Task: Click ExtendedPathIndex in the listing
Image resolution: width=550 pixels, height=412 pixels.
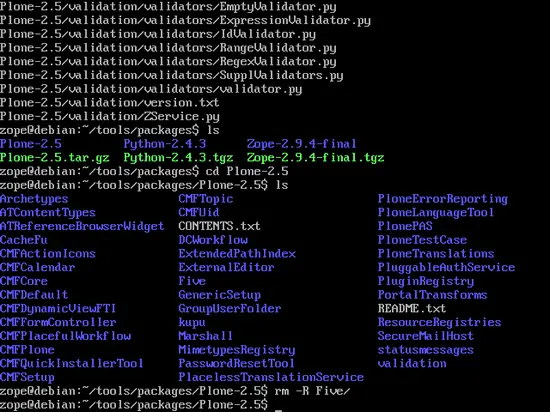Action: [x=237, y=254]
